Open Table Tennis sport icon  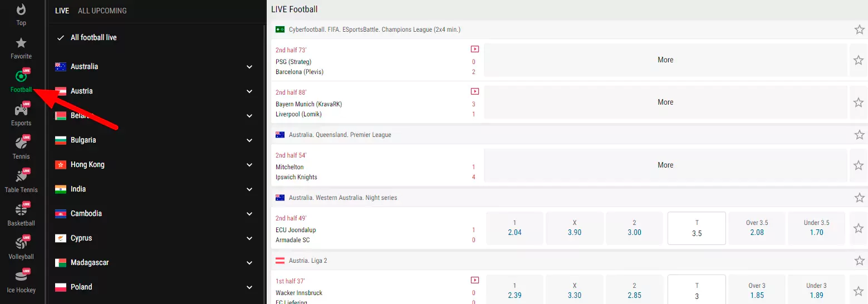pyautogui.click(x=21, y=177)
